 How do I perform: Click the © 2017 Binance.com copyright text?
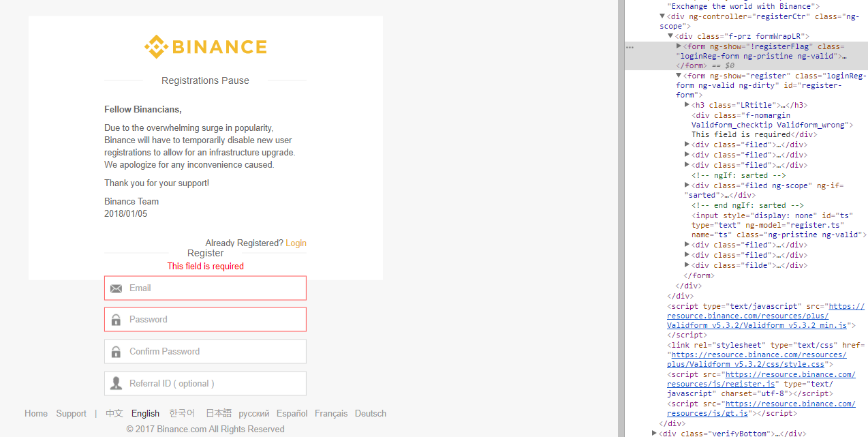point(205,429)
